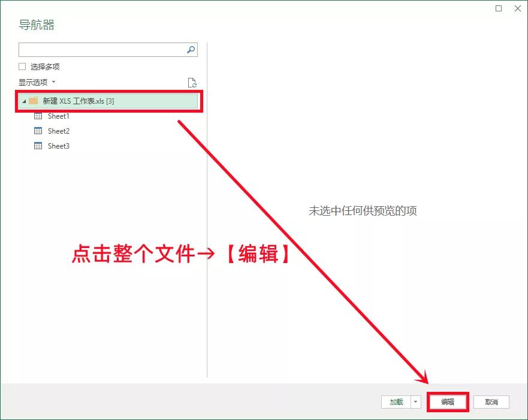Maximize the 导航器 dialog window

(x=499, y=8)
